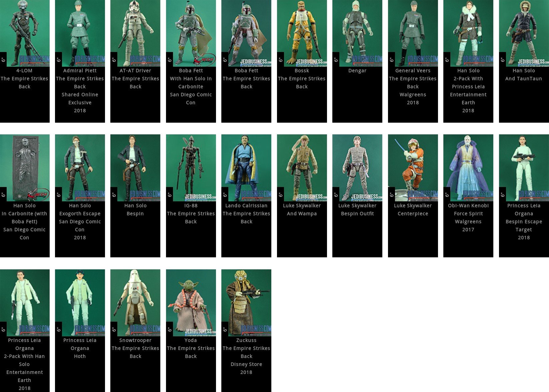Open Han Solo 2-Pack with Princess Leia image
Screen dimensions: 549x392
click(x=468, y=33)
